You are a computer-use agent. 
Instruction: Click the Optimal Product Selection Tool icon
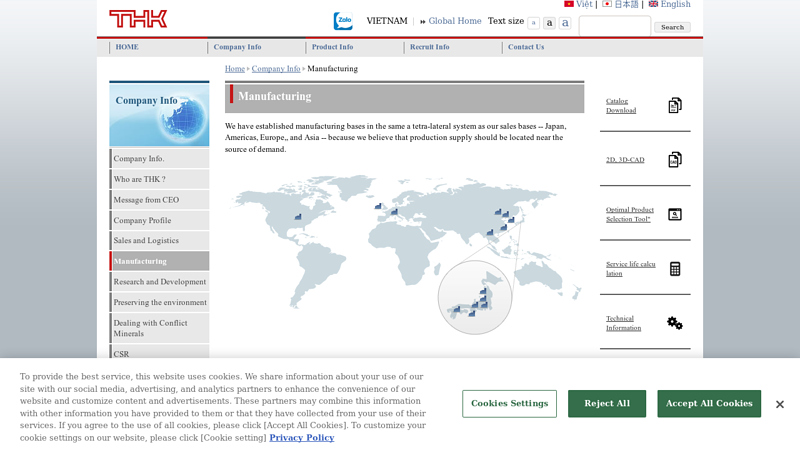[674, 214]
